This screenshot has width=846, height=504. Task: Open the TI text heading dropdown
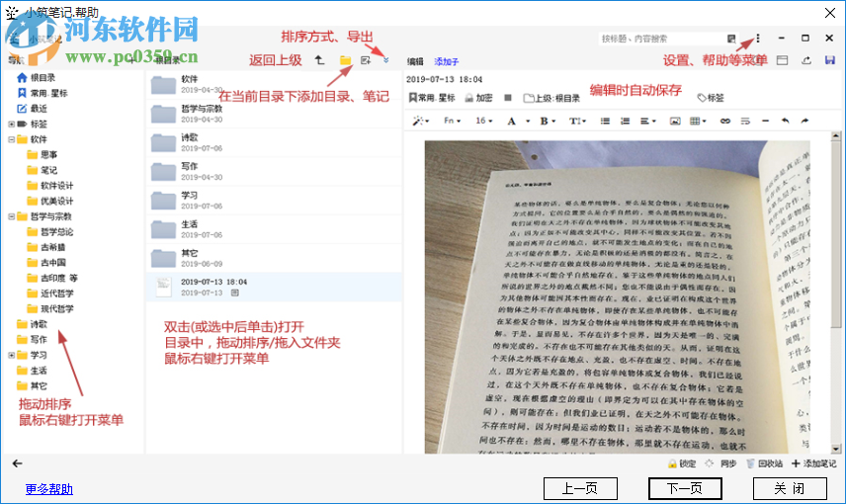[577, 121]
